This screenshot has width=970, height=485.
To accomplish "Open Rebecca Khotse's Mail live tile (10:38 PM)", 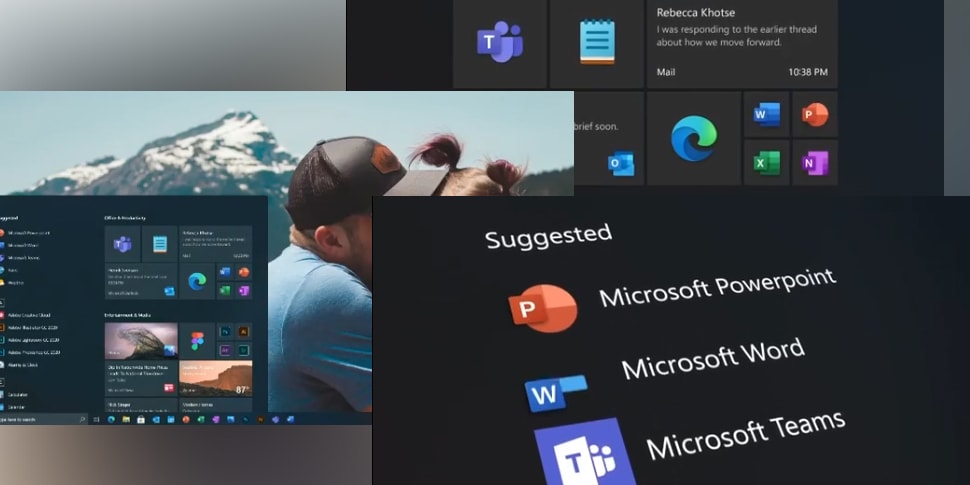I will [x=742, y=42].
